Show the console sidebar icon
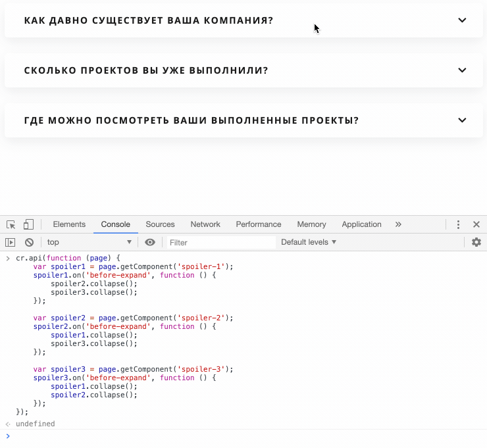The image size is (487, 448). (11, 242)
